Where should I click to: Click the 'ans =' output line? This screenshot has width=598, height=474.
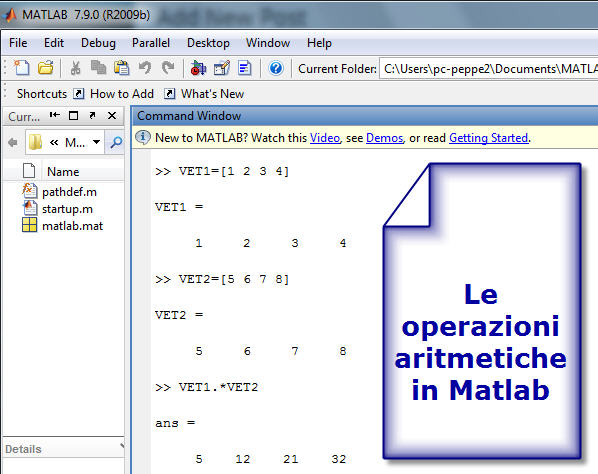[175, 423]
